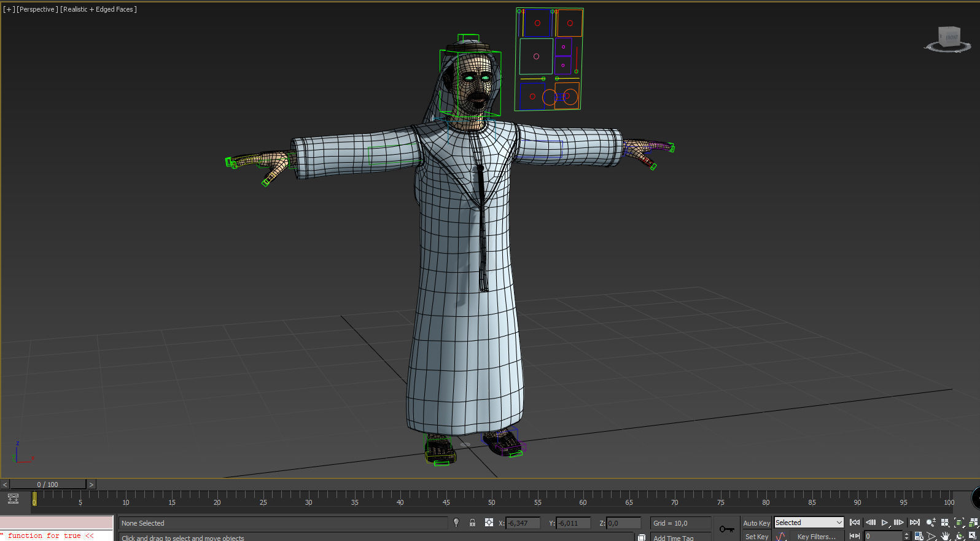Image resolution: width=980 pixels, height=541 pixels.
Task: Click the X coordinate field
Action: click(x=523, y=523)
